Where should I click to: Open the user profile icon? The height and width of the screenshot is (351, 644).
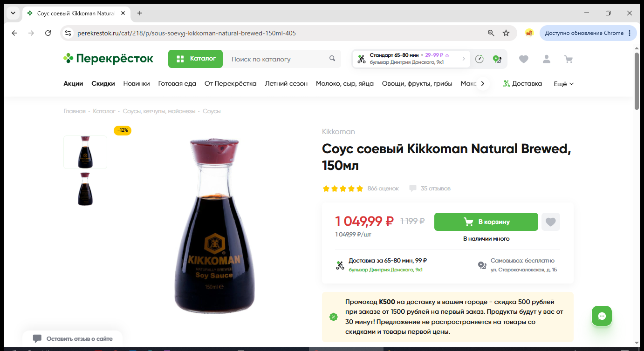[546, 59]
